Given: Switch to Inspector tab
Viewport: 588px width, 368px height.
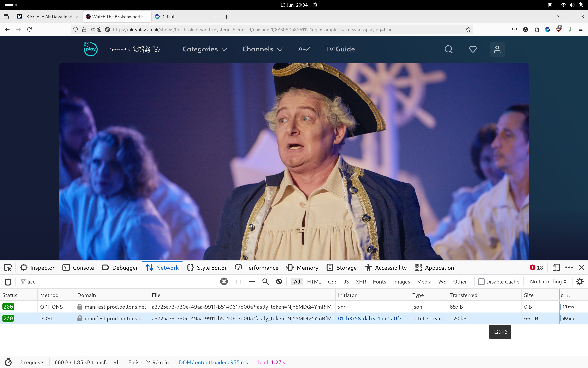Looking at the screenshot, I should (x=37, y=268).
